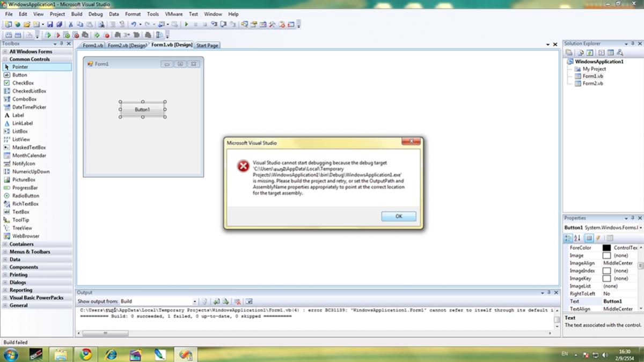Select the Pointer tool in Toolbox
The image size is (644, 362).
36,67
